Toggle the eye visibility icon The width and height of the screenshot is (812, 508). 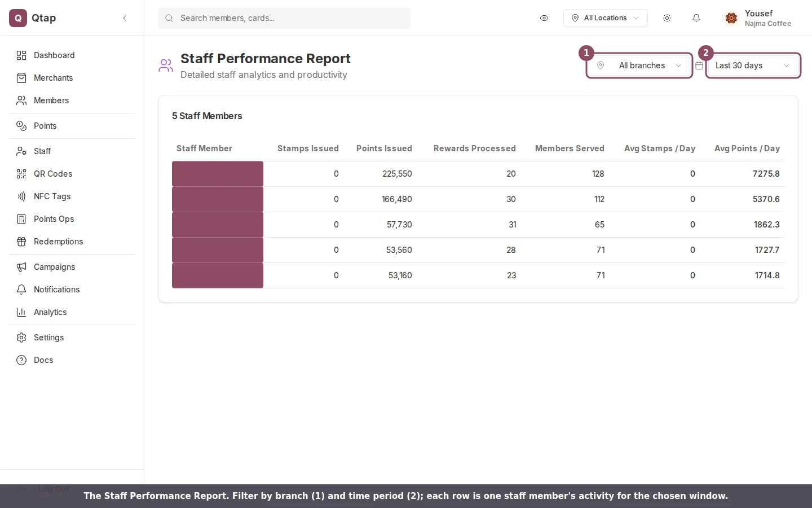point(544,18)
